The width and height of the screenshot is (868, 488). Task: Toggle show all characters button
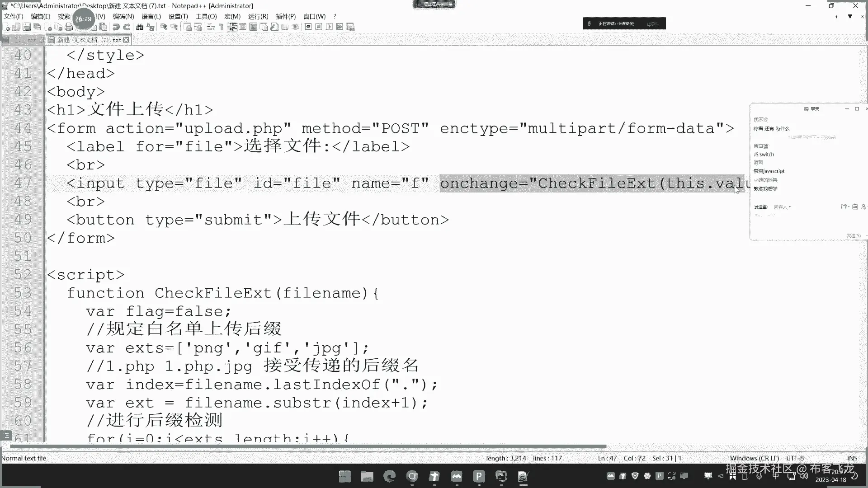[x=222, y=27]
